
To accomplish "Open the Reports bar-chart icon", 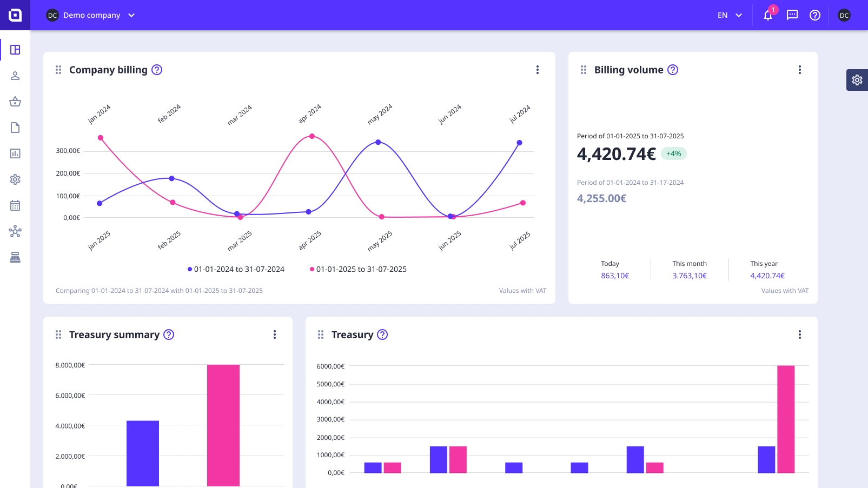I will [15, 153].
